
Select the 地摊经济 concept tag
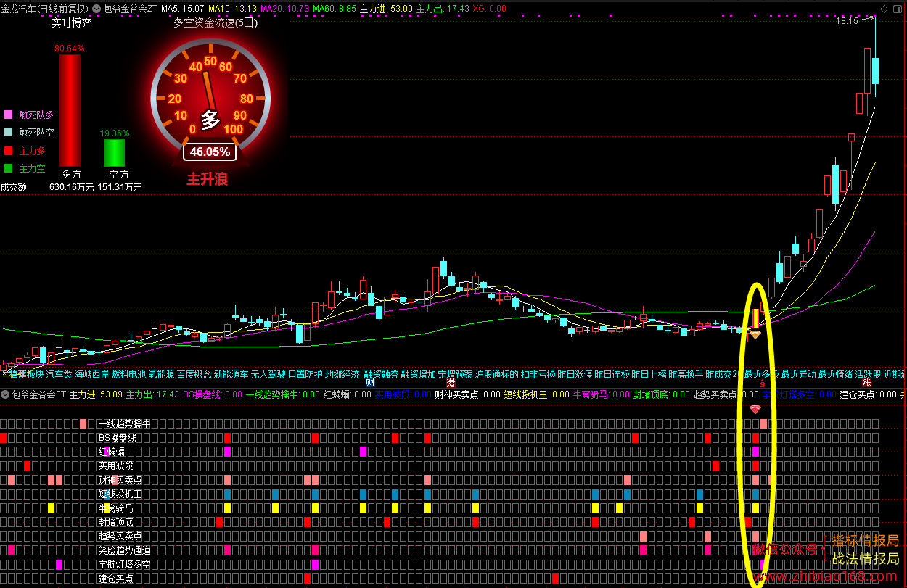click(342, 375)
